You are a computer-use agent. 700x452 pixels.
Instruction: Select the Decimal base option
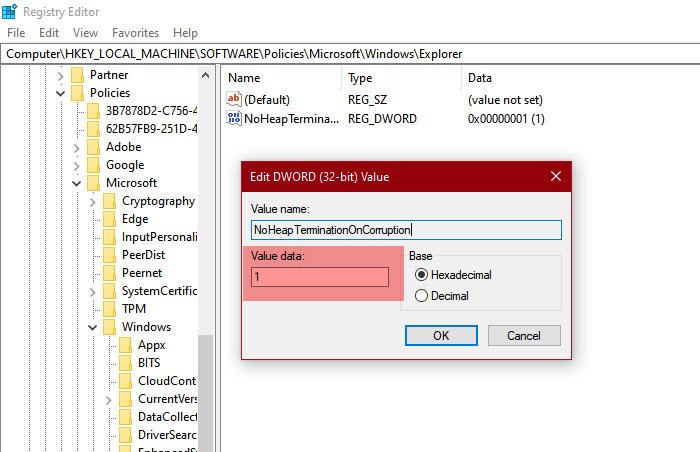point(421,295)
